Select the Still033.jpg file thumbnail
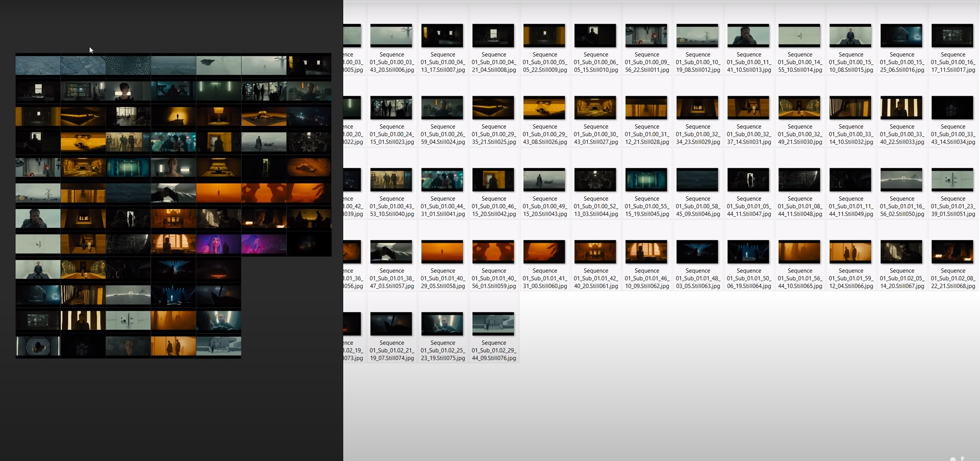980x461 pixels. [901, 108]
